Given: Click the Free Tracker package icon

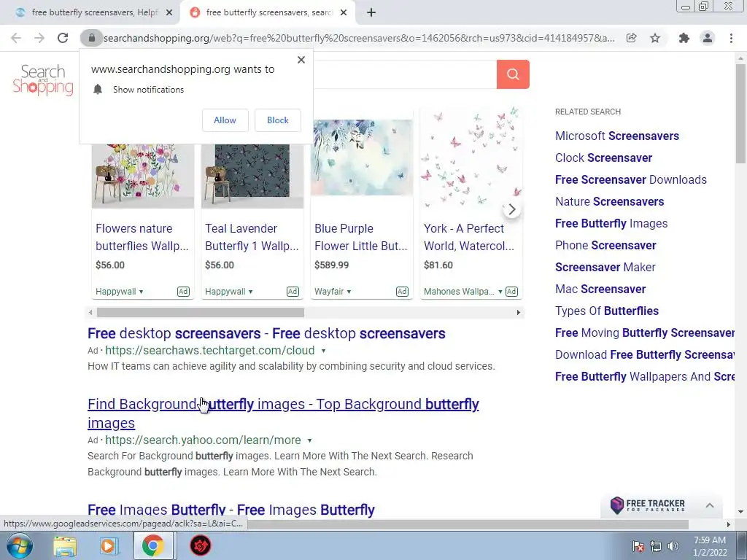Looking at the screenshot, I should click(617, 505).
